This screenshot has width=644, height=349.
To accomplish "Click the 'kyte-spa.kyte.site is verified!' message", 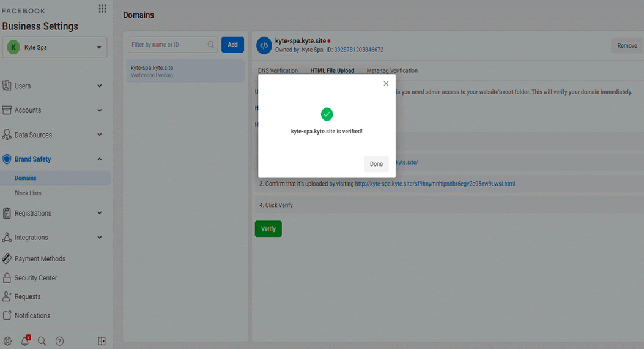I will coord(327,132).
